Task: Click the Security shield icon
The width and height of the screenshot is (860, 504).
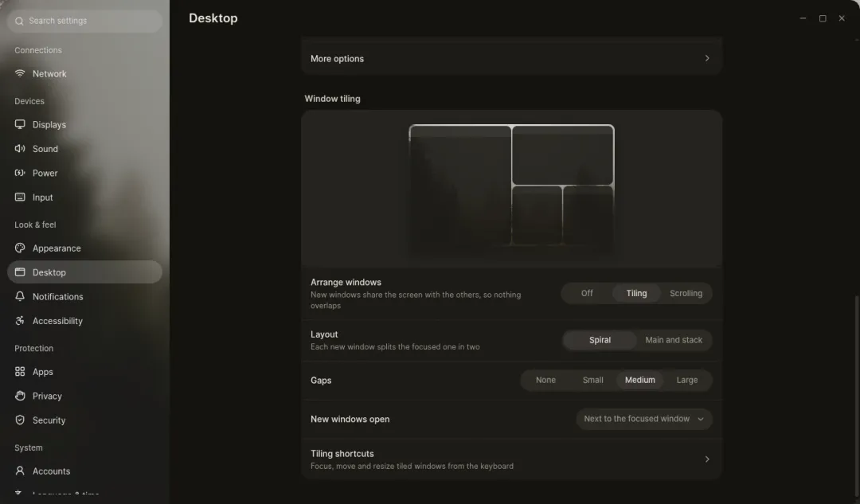Action: (x=20, y=420)
